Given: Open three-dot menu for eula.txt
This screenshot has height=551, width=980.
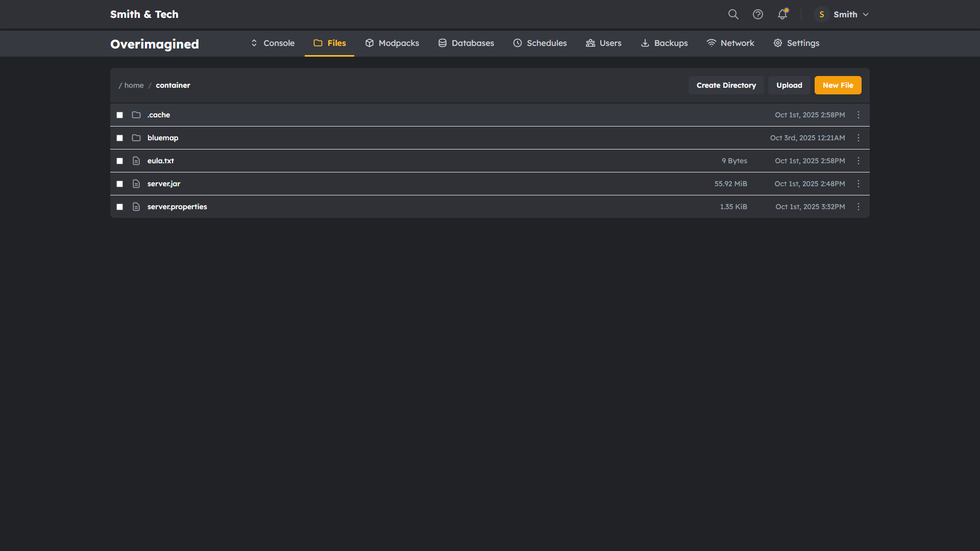Looking at the screenshot, I should click(x=859, y=161).
